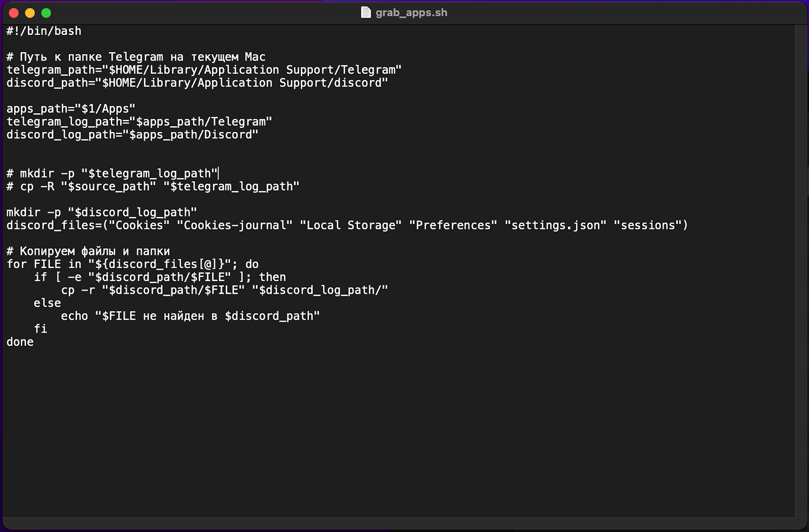The height and width of the screenshot is (532, 809).
Task: Click the commented '# mkdir -p "$telegram_log_path"' line
Action: [112, 173]
